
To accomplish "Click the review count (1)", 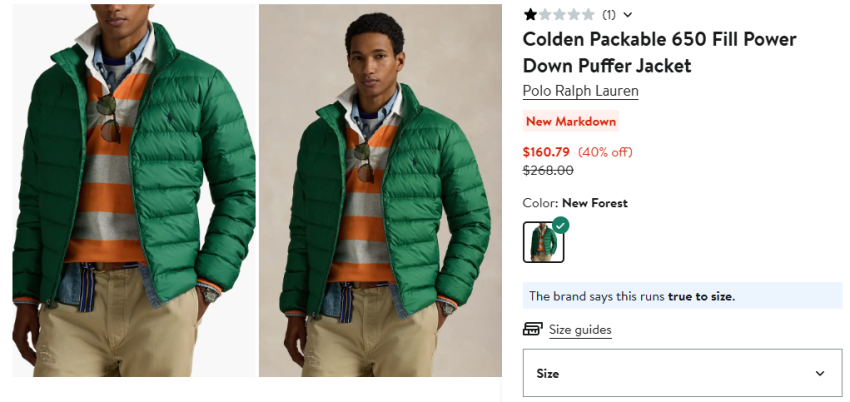I will (609, 15).
